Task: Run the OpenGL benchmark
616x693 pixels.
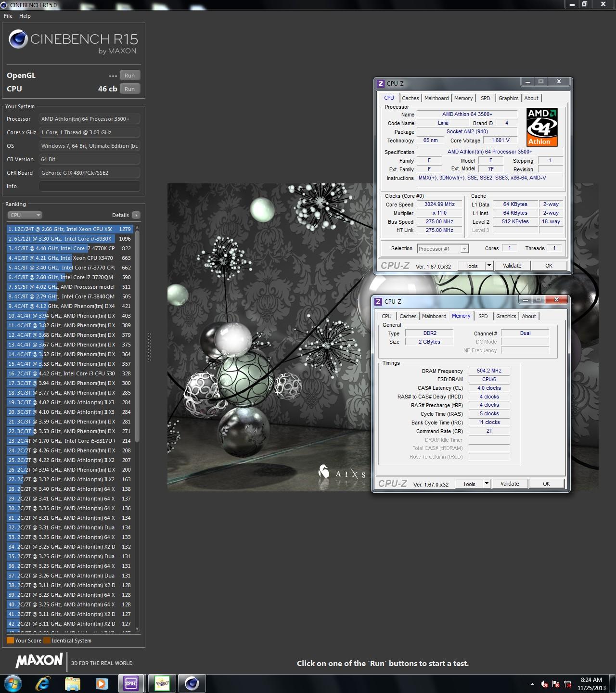Action: tap(130, 76)
